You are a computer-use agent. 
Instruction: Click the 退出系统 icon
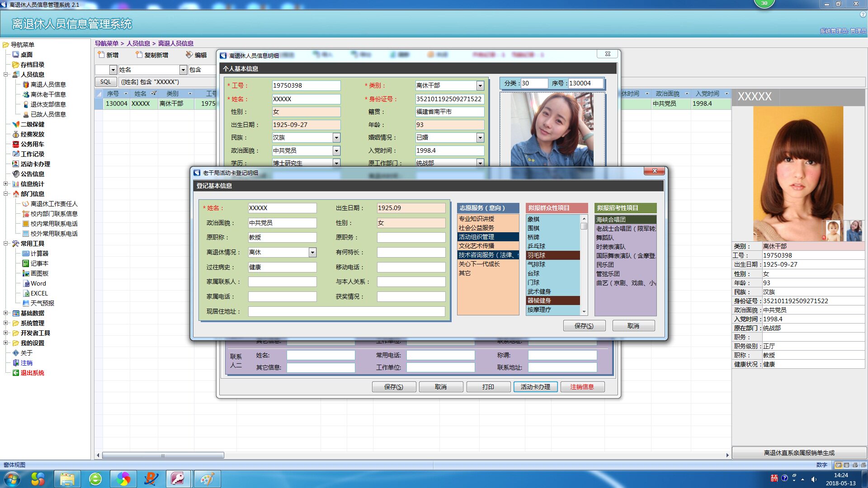coord(16,373)
